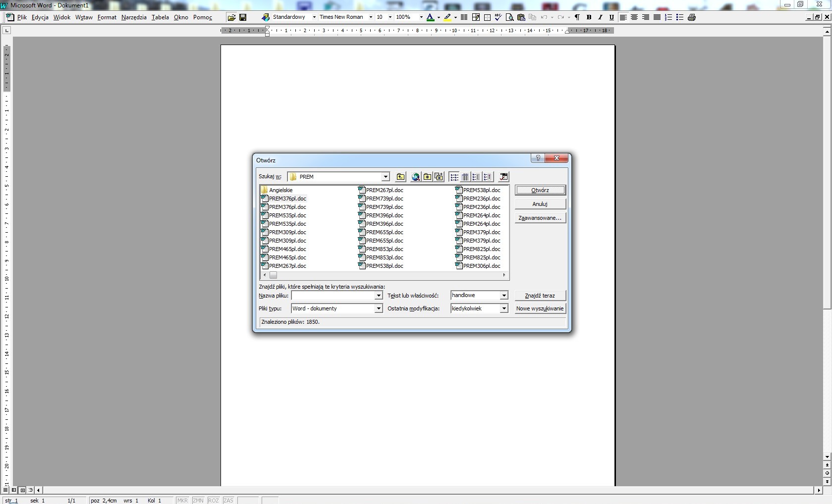Toggle Show/Hide paragraph marks
Screen dimensions: 832x504
(577, 17)
